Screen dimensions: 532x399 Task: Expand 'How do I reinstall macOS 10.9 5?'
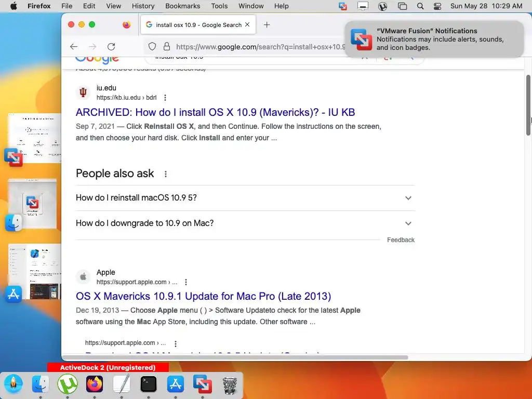click(x=245, y=198)
